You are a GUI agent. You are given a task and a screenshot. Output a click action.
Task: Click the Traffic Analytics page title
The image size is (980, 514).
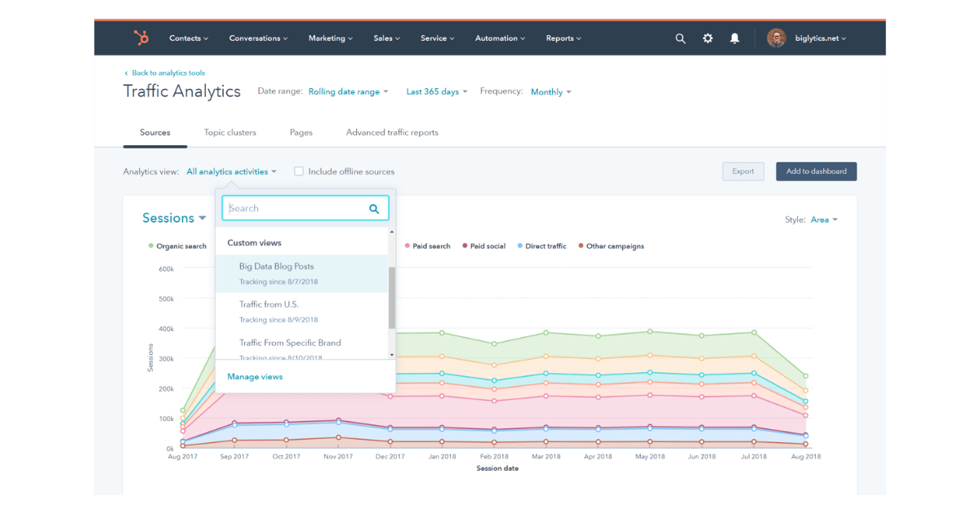coord(182,91)
